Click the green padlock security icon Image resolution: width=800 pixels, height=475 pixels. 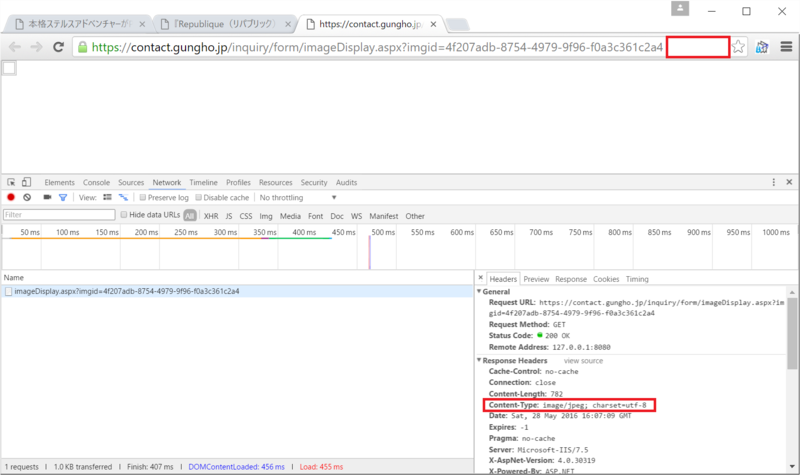(x=82, y=47)
